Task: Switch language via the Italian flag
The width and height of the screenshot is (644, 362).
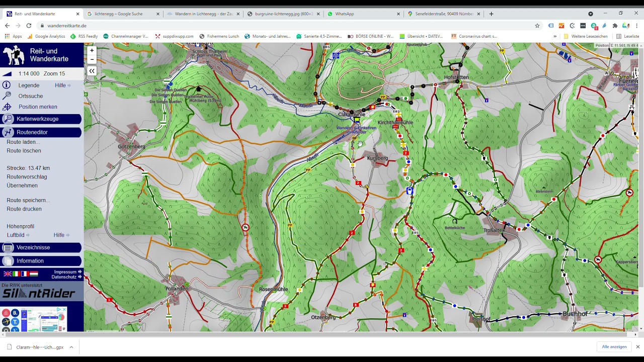Action: pyautogui.click(x=16, y=274)
